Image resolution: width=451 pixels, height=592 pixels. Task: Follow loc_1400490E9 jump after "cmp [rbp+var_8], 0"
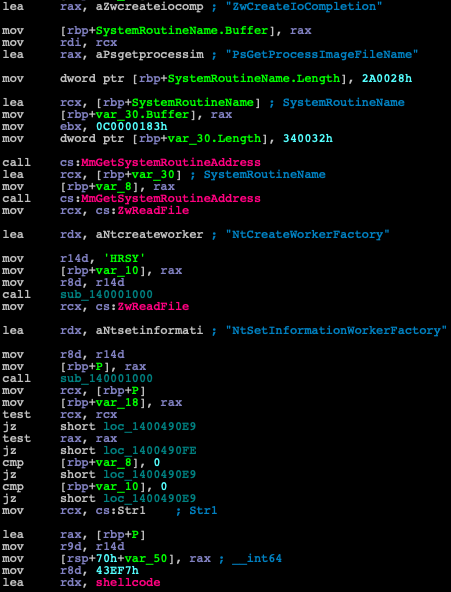point(150,475)
